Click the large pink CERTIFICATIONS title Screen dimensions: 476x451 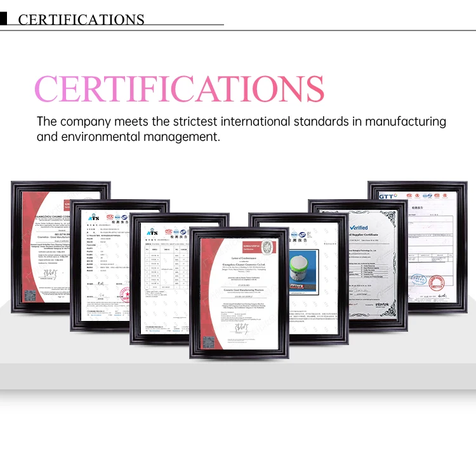[180, 88]
